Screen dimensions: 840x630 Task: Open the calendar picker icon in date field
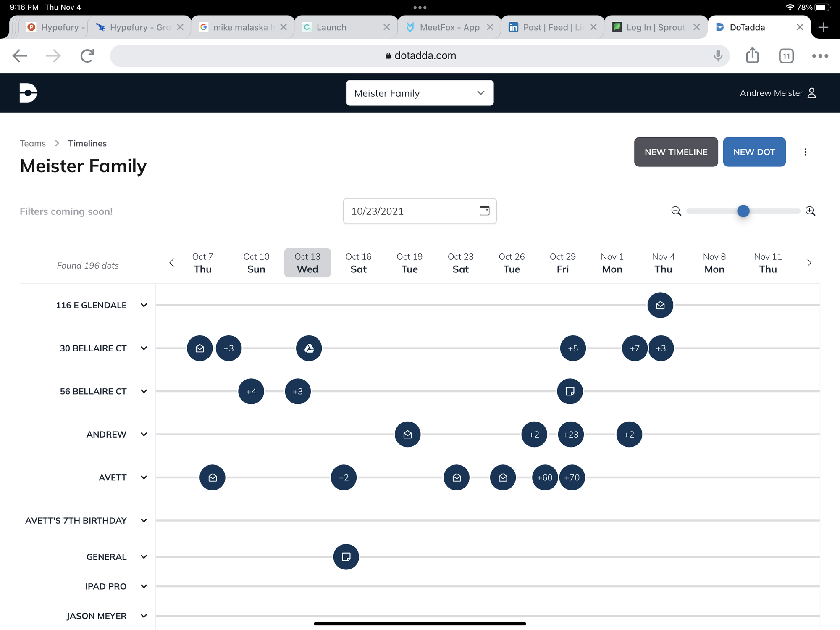point(484,211)
